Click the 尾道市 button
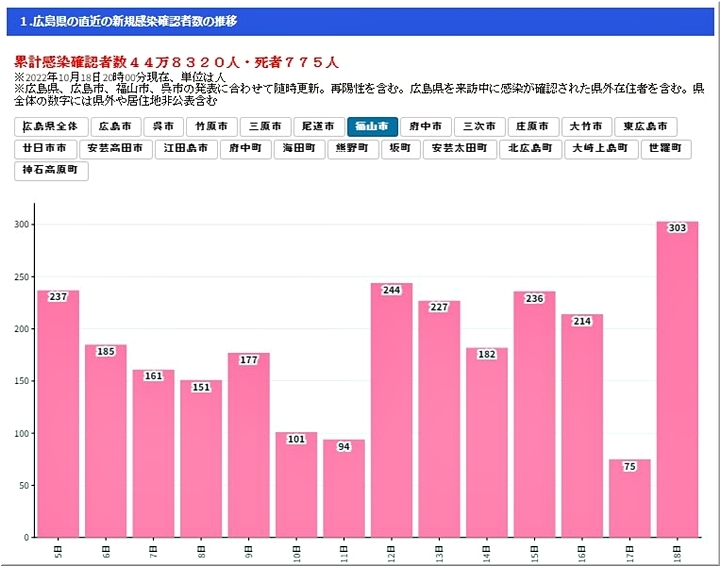Screen dimensions: 720x566 (x=318, y=127)
